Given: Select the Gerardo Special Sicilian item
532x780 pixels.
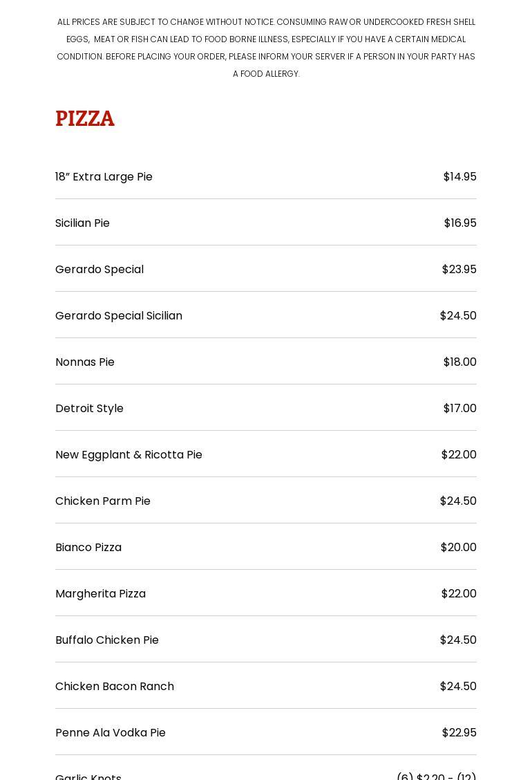Looking at the screenshot, I should [x=119, y=316].
